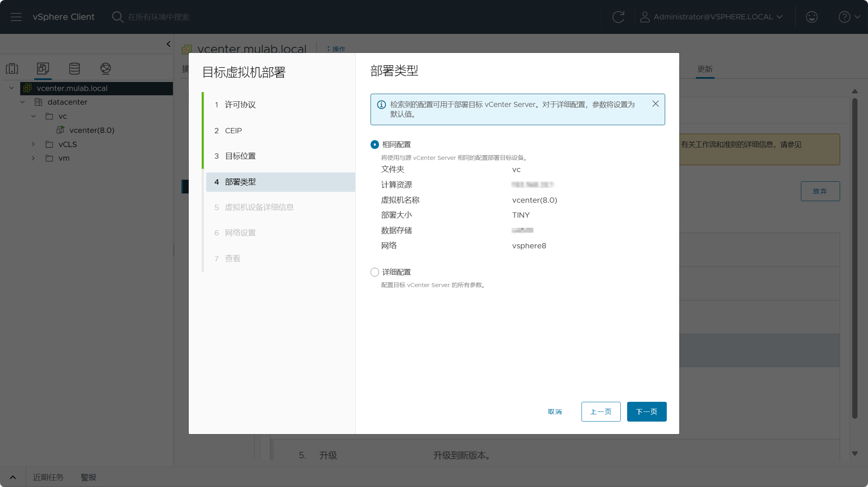Image resolution: width=868 pixels, height=487 pixels.
Task: Open the 更新 tab
Action: pyautogui.click(x=705, y=69)
